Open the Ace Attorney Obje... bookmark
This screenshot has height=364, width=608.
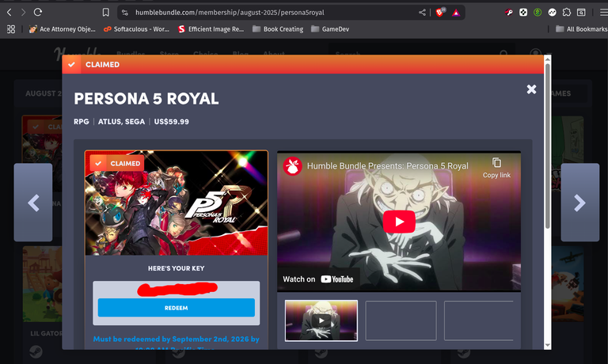pos(62,29)
